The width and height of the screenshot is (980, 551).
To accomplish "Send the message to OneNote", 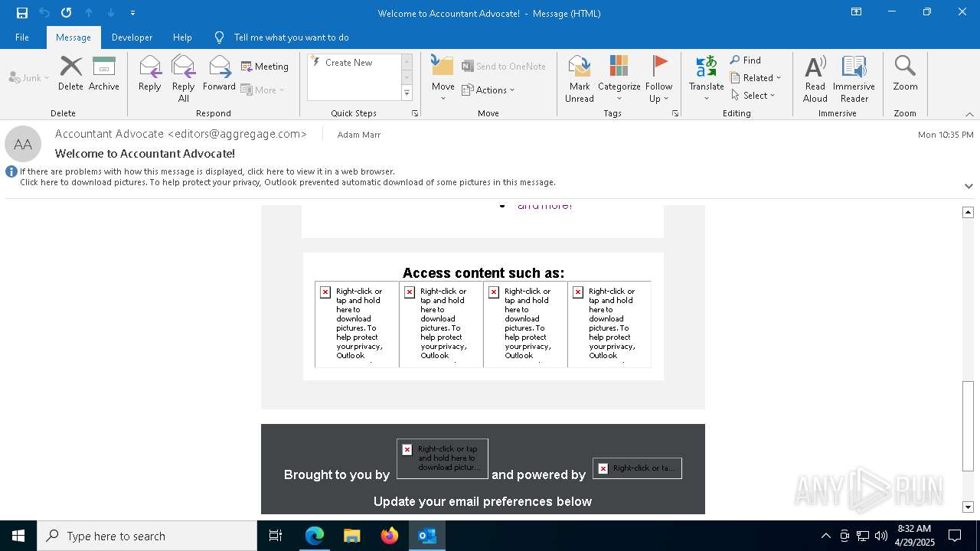I will [x=504, y=67].
